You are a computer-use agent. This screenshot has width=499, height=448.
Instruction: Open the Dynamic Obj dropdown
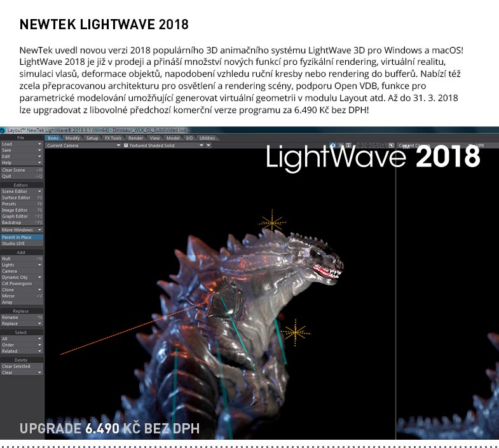[22, 278]
